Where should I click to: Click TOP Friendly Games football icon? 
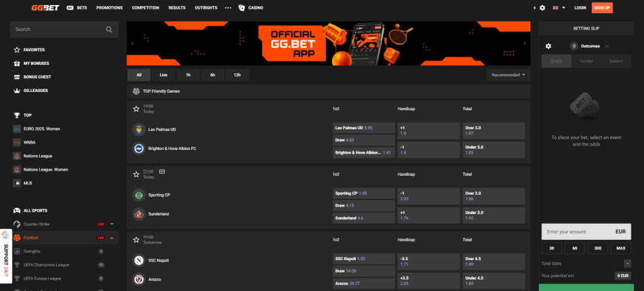136,91
